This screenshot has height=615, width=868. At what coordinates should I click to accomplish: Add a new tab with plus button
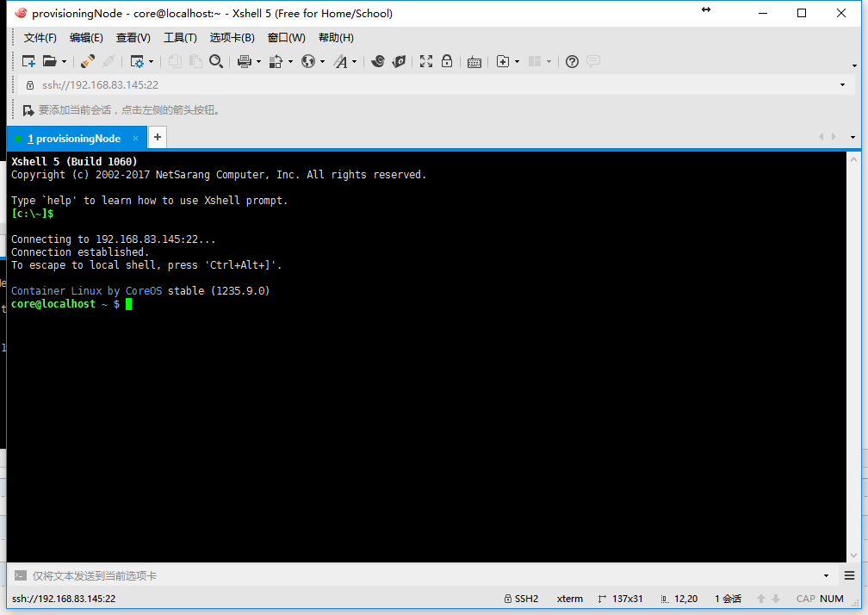click(158, 137)
